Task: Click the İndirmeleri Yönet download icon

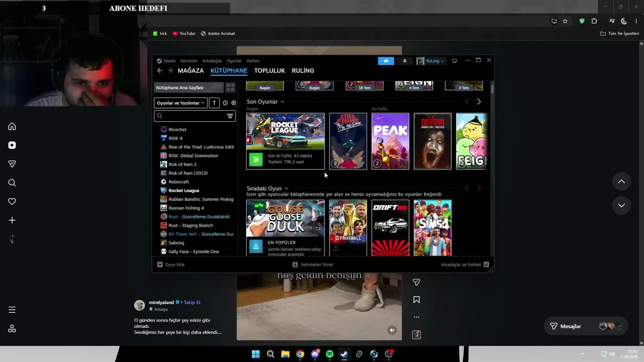Action: click(x=295, y=264)
